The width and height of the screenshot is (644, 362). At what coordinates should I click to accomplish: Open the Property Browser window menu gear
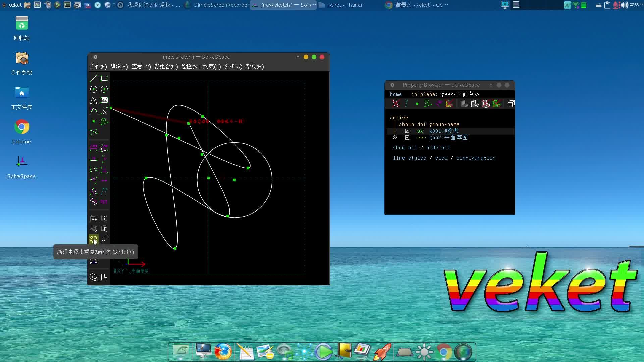[392, 85]
